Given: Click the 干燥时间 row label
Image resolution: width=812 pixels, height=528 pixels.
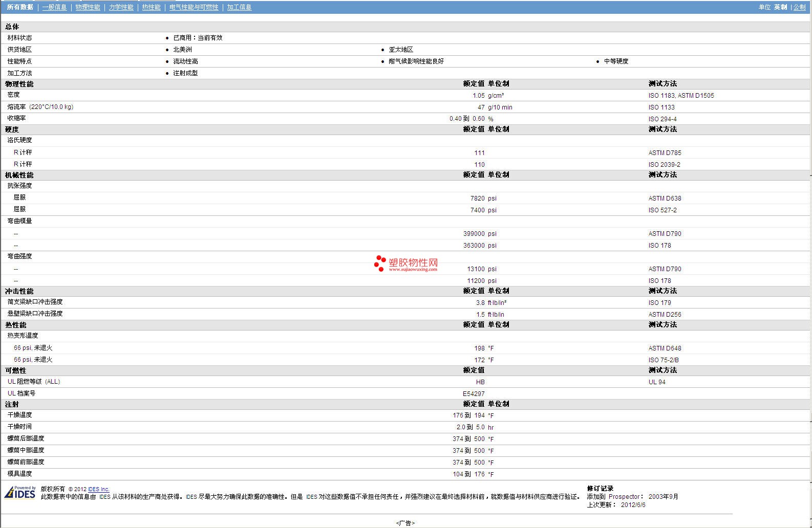Looking at the screenshot, I should [19, 427].
